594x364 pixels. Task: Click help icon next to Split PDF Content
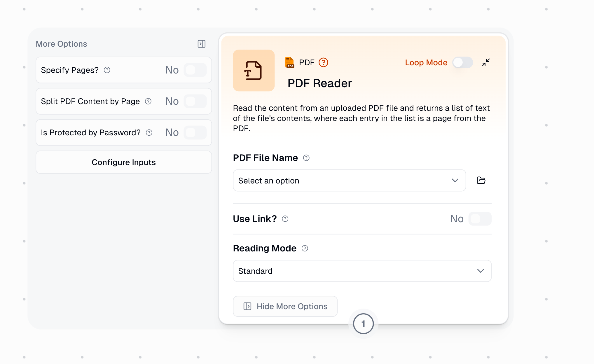pos(148,101)
